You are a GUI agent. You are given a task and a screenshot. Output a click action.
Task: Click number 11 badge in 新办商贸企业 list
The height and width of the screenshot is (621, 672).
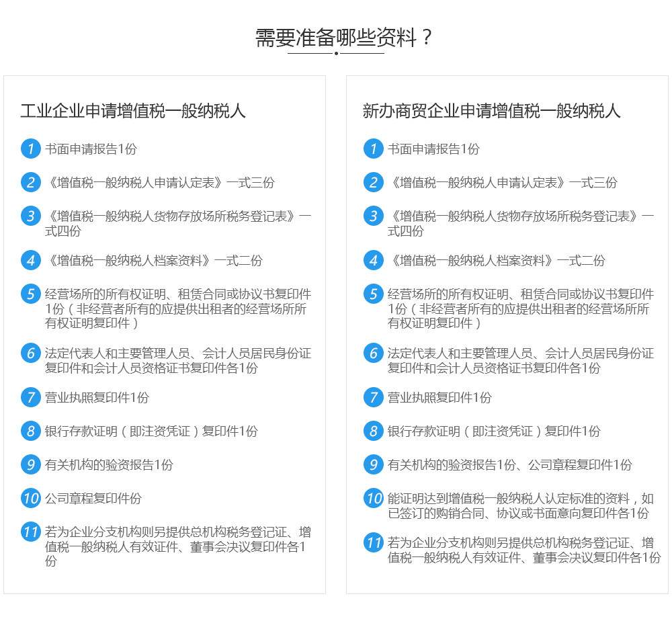coord(373,542)
